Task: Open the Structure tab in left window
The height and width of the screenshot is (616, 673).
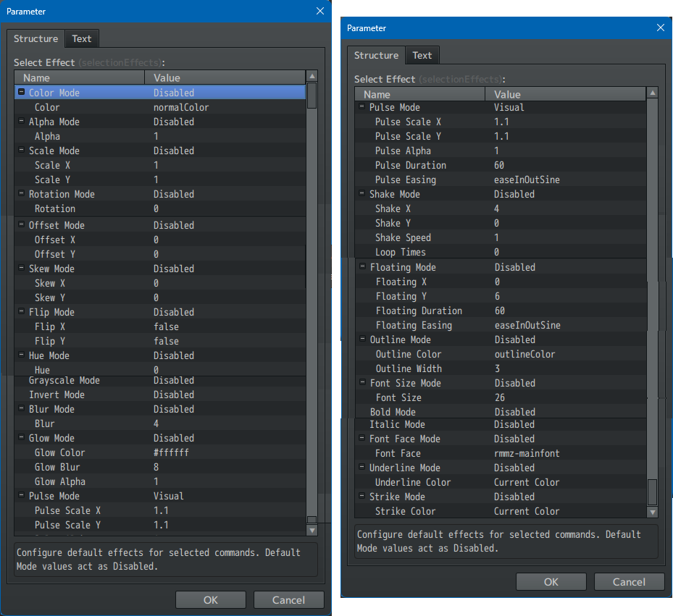Action: tap(35, 38)
